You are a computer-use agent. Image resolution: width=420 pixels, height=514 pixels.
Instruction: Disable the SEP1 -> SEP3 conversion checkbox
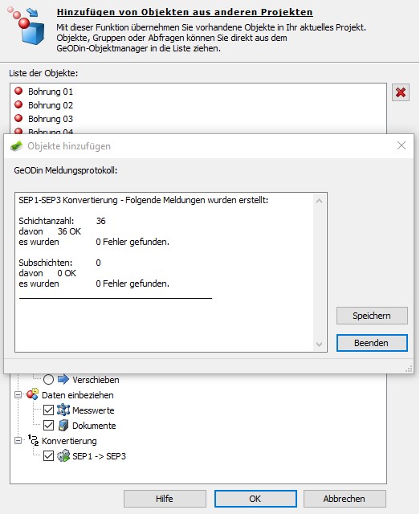click(48, 455)
